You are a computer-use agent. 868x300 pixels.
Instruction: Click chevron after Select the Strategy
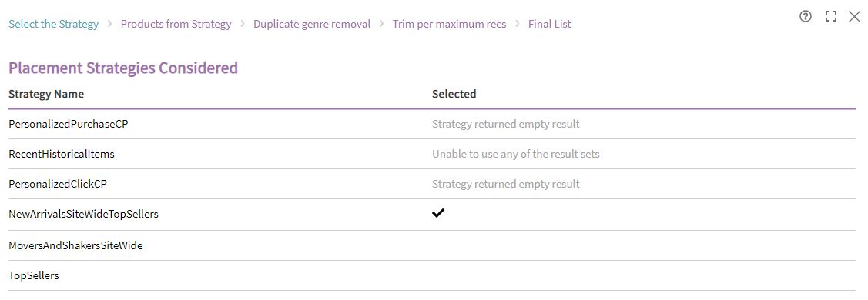pos(109,24)
